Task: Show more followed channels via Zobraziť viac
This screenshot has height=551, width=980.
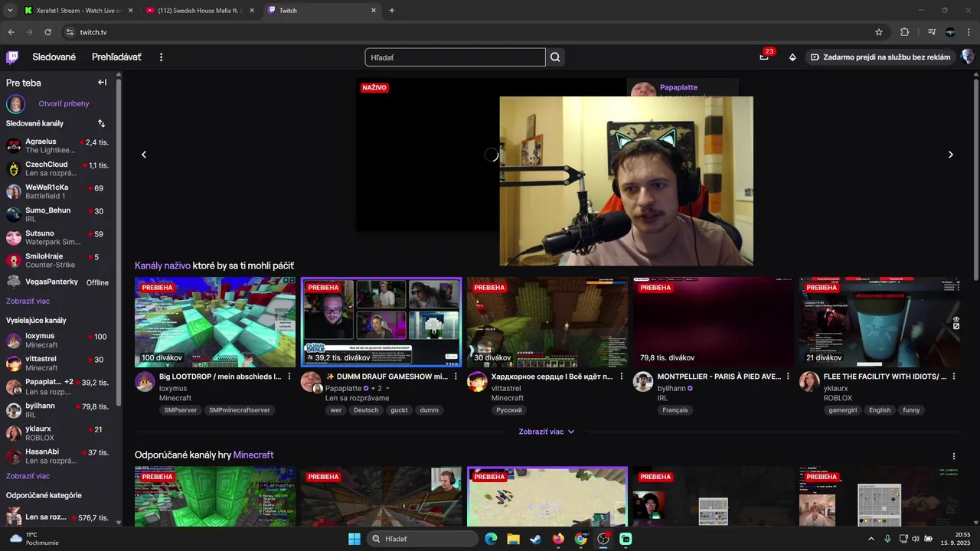Action: point(28,301)
